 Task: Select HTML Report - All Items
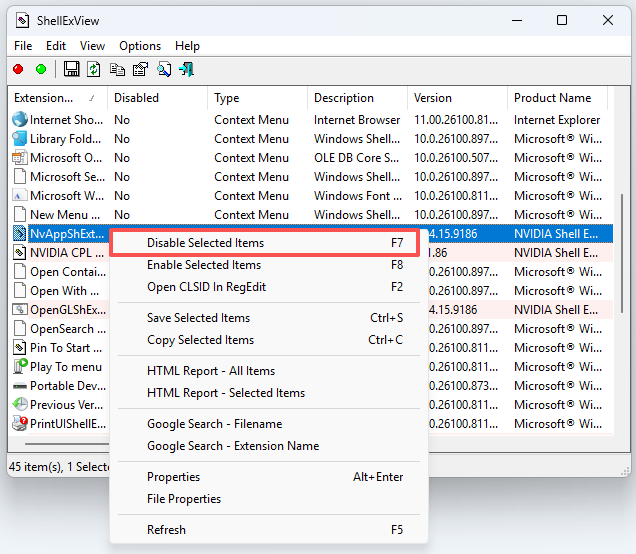[x=269, y=371]
